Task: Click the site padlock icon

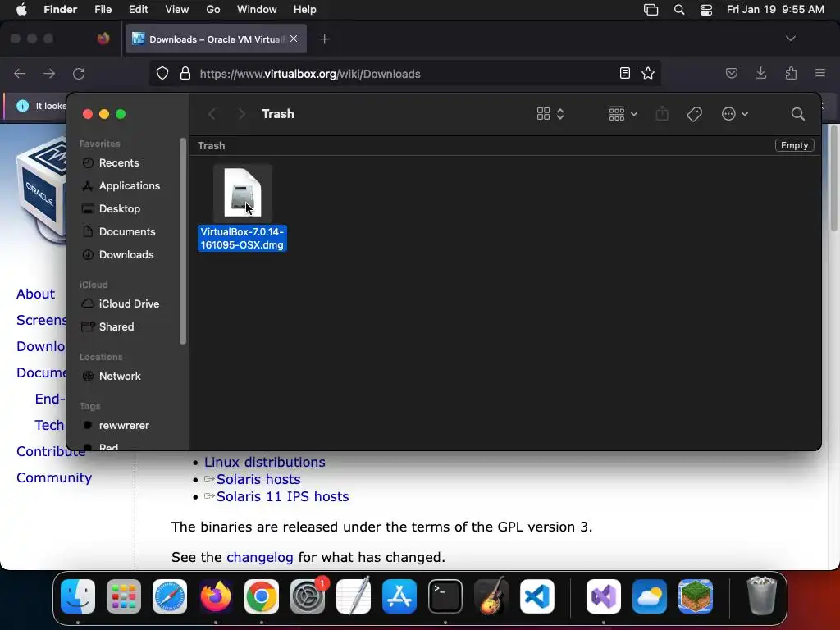Action: pos(185,73)
